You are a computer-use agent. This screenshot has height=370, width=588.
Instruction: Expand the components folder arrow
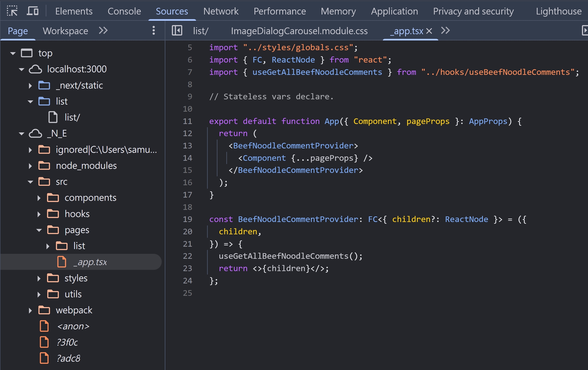tap(39, 198)
